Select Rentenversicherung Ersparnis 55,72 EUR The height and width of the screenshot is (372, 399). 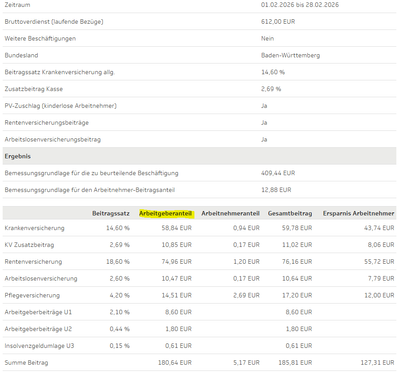pos(379,262)
